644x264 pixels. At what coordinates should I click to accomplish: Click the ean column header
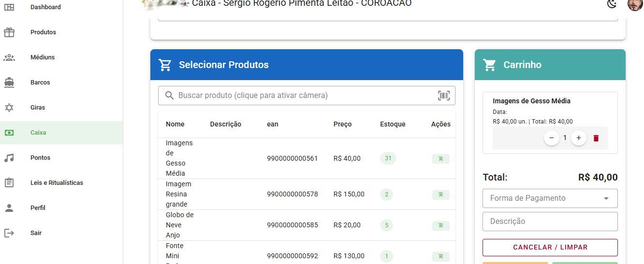[273, 124]
